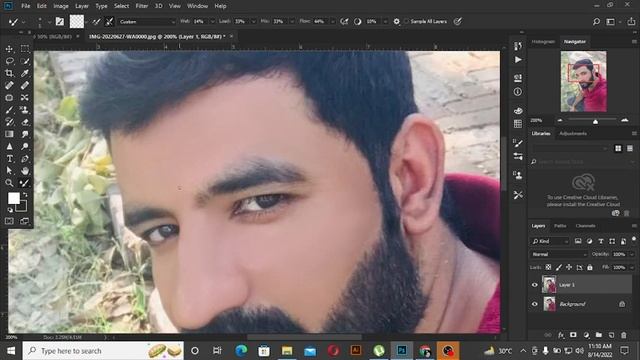Viewport: 640px width, 360px height.
Task: Select the Crop tool
Action: point(9,73)
